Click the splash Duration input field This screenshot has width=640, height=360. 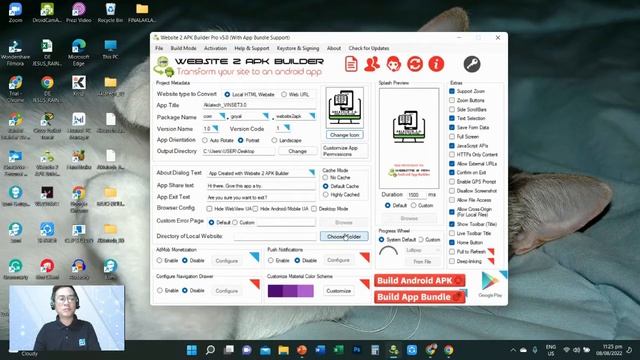click(416, 195)
